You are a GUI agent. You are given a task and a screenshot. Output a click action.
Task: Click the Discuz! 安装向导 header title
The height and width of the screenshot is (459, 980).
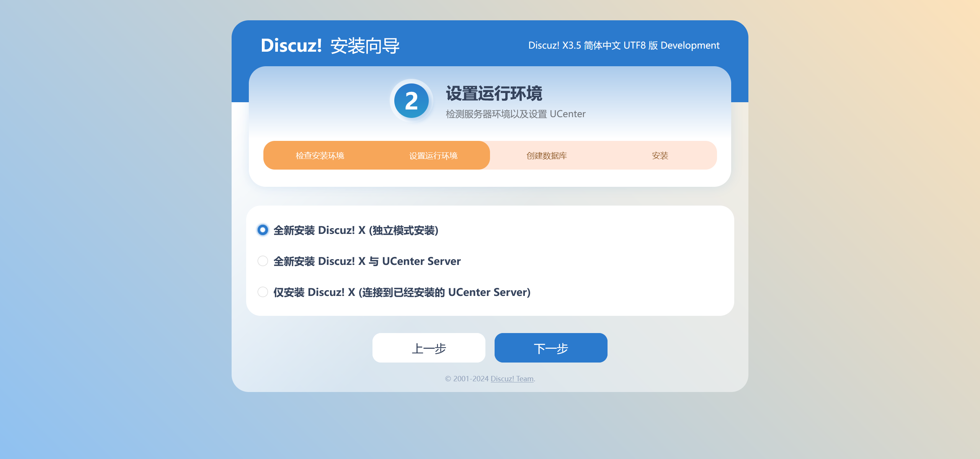tap(330, 46)
